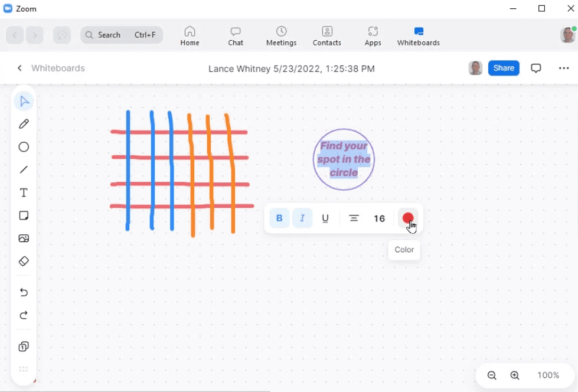The width and height of the screenshot is (578, 392).
Task: Go to the Home tab
Action: click(x=190, y=36)
